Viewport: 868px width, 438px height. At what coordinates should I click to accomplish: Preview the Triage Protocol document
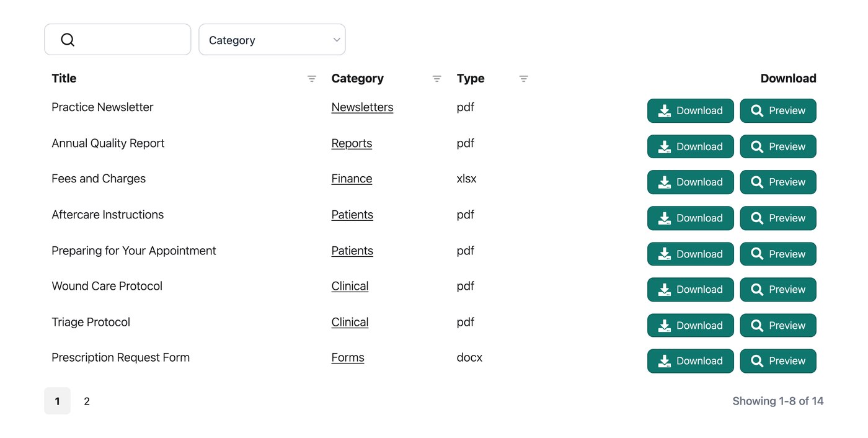click(x=778, y=325)
